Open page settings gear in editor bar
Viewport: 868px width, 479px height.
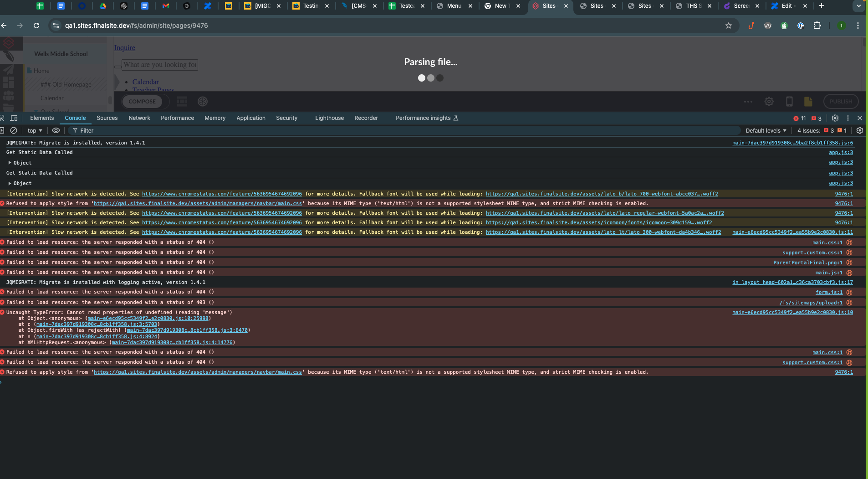click(769, 102)
